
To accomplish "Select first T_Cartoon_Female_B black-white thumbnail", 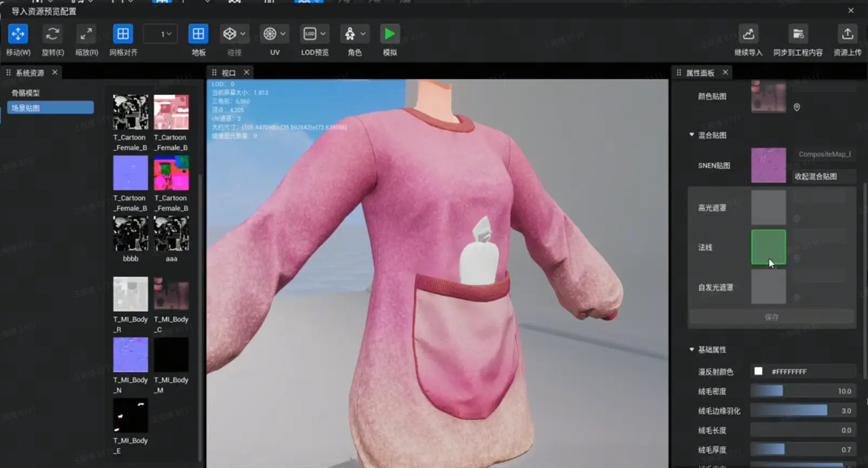I will click(x=130, y=112).
